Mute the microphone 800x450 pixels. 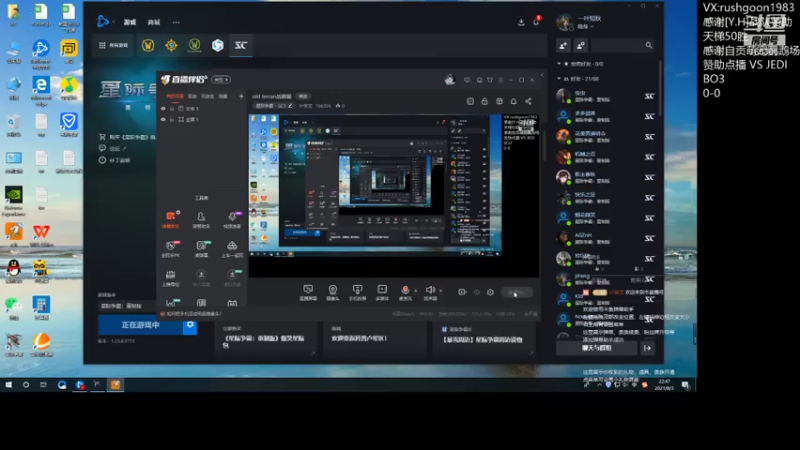tap(405, 292)
